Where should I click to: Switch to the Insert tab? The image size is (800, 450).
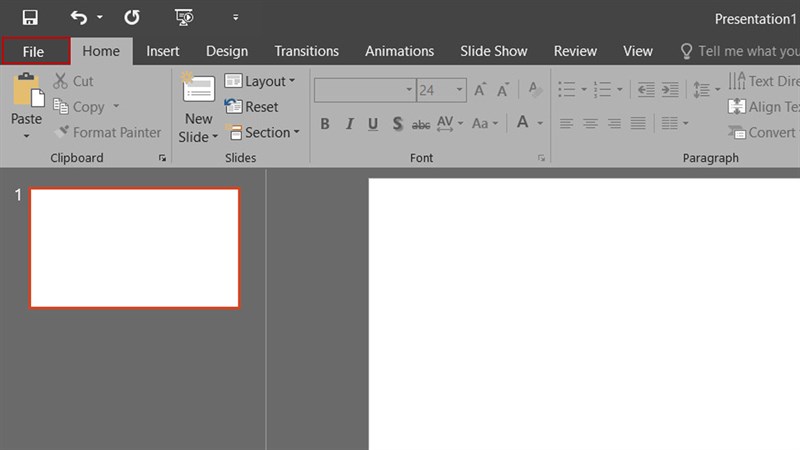point(163,51)
